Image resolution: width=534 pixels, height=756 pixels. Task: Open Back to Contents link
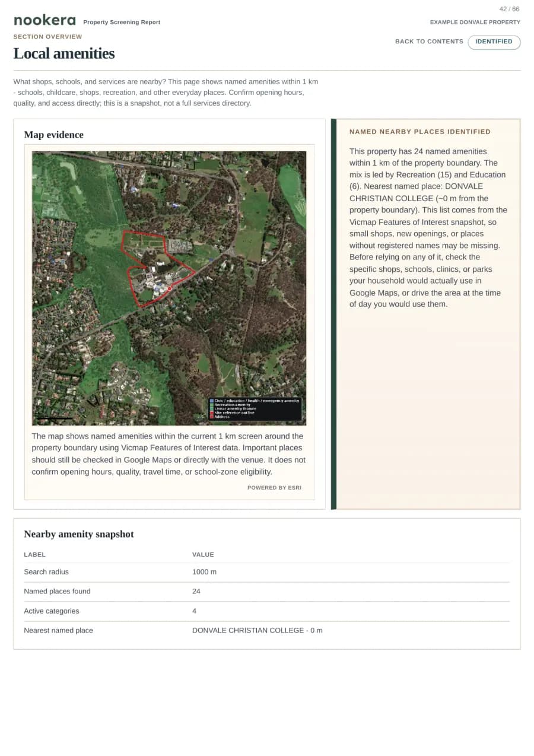pyautogui.click(x=429, y=42)
